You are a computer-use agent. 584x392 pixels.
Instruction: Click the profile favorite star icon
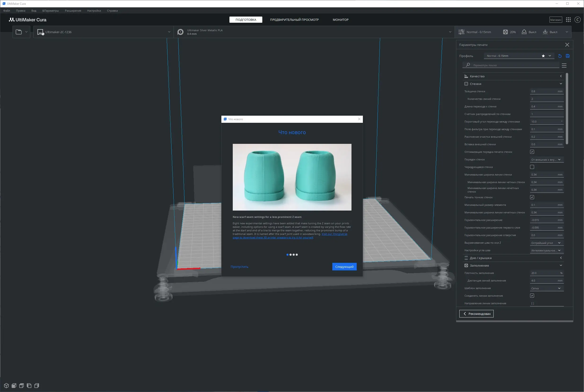[x=543, y=56]
